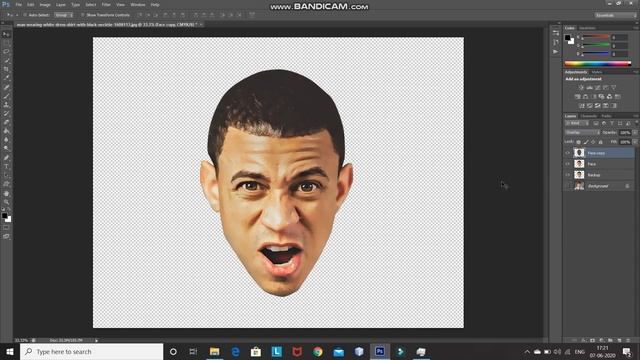Select the Shape tool

6,184
